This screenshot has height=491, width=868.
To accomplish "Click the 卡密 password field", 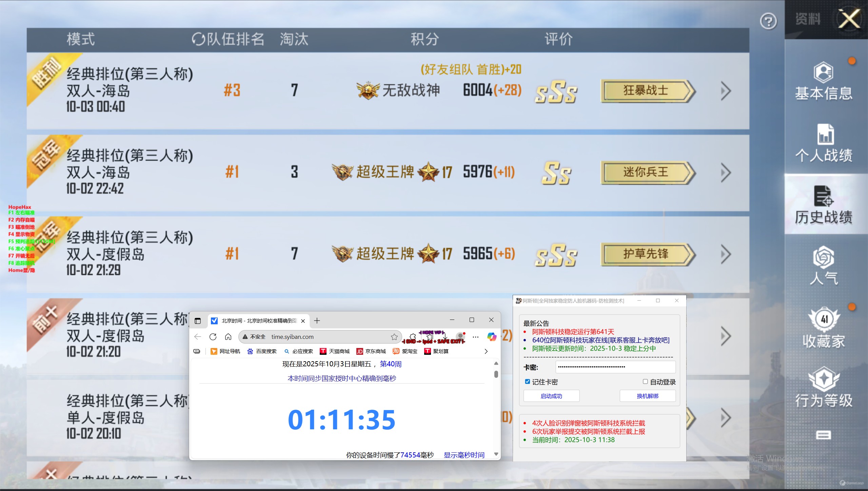I will (615, 367).
